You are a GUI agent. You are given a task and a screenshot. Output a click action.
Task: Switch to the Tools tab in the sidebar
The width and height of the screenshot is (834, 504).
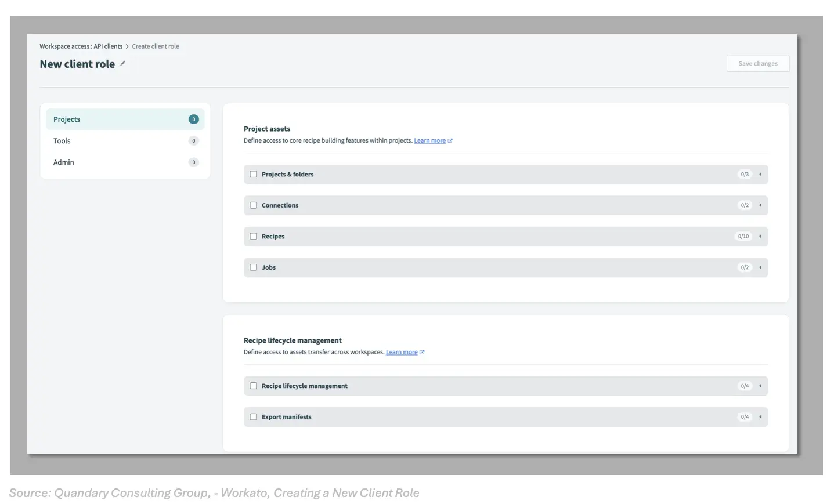coord(62,140)
